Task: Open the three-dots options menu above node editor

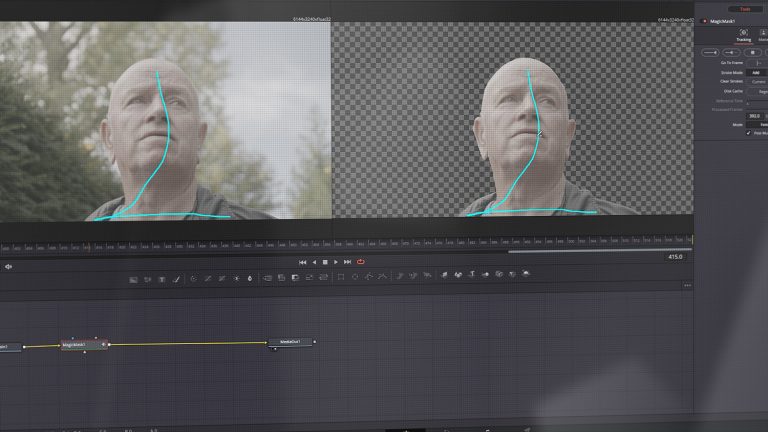Action: (688, 285)
